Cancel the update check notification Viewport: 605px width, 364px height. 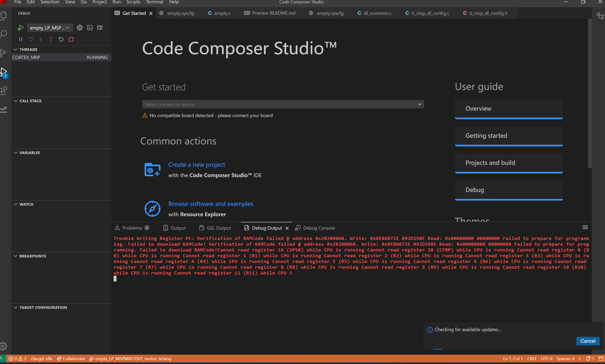(x=587, y=341)
